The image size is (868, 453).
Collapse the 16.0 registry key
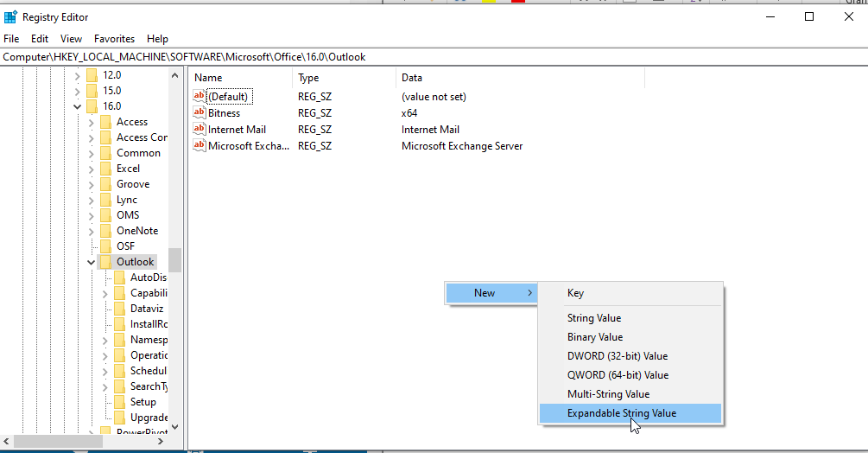click(x=77, y=106)
